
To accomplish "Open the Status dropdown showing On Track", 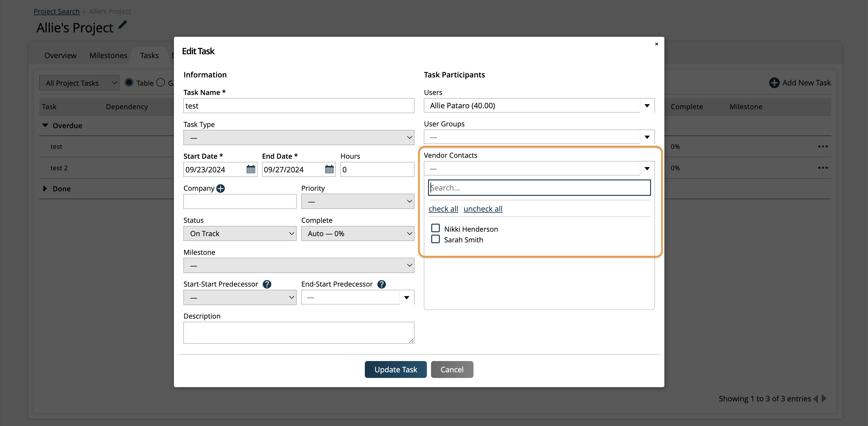I will [240, 233].
